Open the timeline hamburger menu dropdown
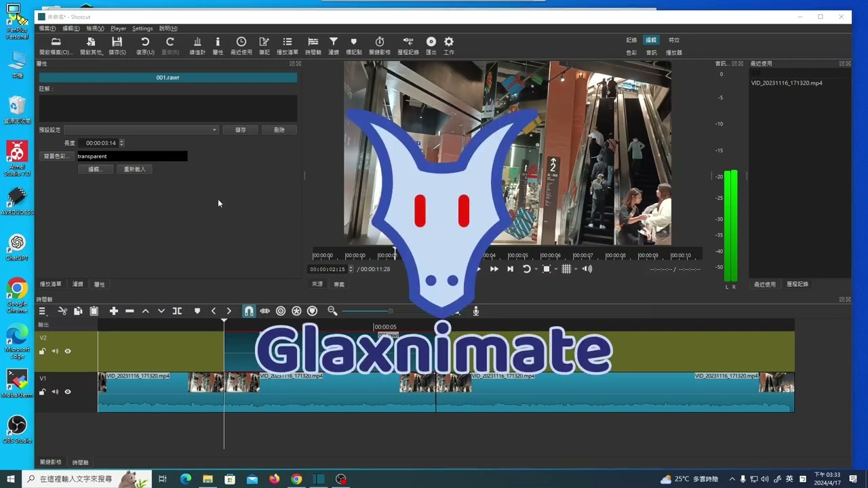 [x=42, y=311]
